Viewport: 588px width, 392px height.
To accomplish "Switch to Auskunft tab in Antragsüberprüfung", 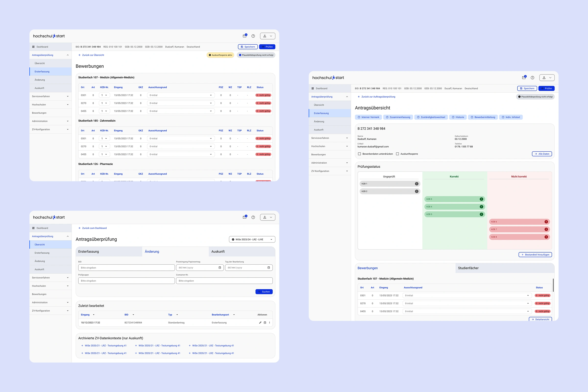I will click(x=242, y=252).
